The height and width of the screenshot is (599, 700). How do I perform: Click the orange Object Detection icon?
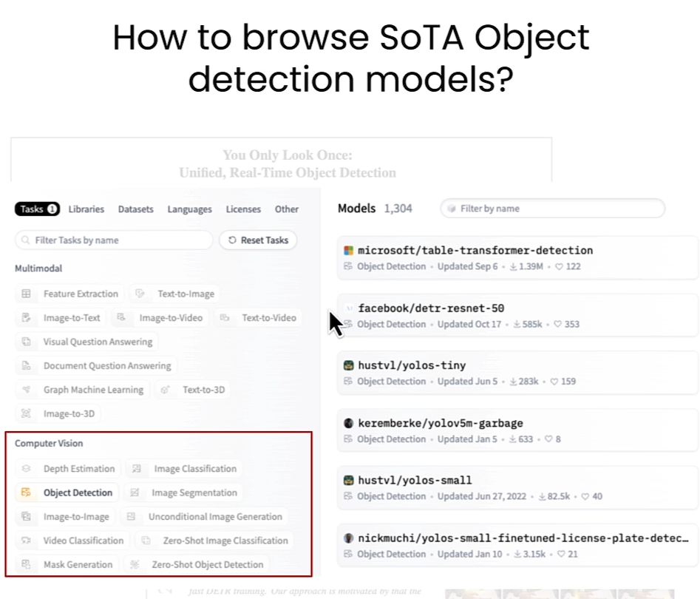tap(27, 493)
